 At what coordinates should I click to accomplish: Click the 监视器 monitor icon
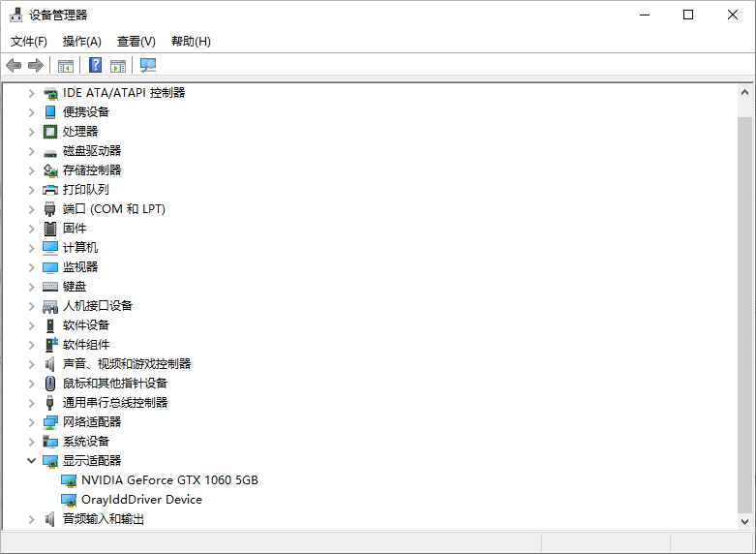(50, 267)
